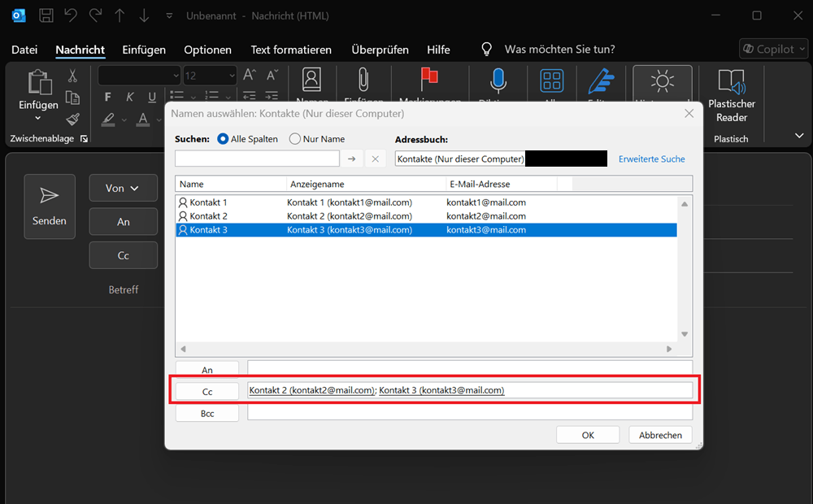Click the Abbrechen button
This screenshot has height=504, width=813.
[660, 435]
